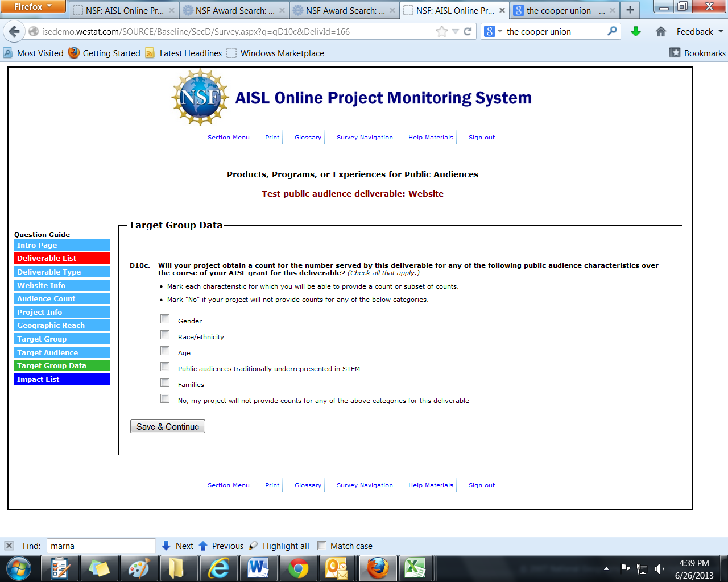Open Sticky Notes from the taskbar
The image size is (728, 582).
[x=100, y=568]
